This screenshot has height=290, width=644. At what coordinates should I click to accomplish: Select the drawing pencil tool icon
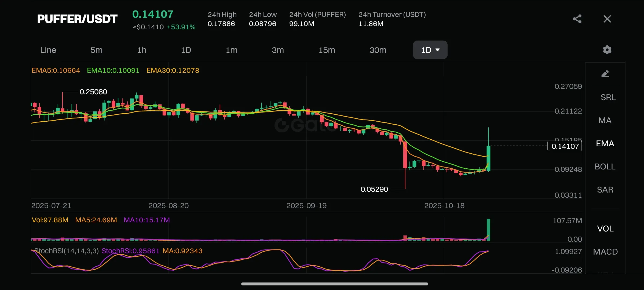tap(605, 74)
